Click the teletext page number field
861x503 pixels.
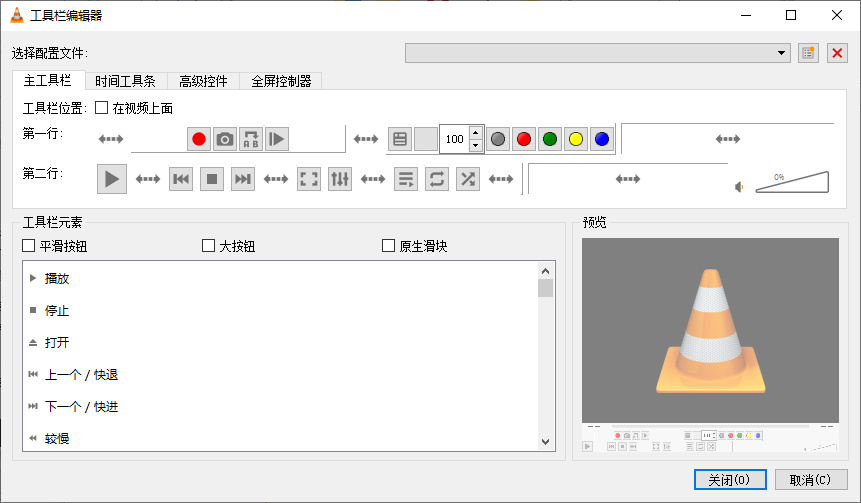[x=455, y=139]
